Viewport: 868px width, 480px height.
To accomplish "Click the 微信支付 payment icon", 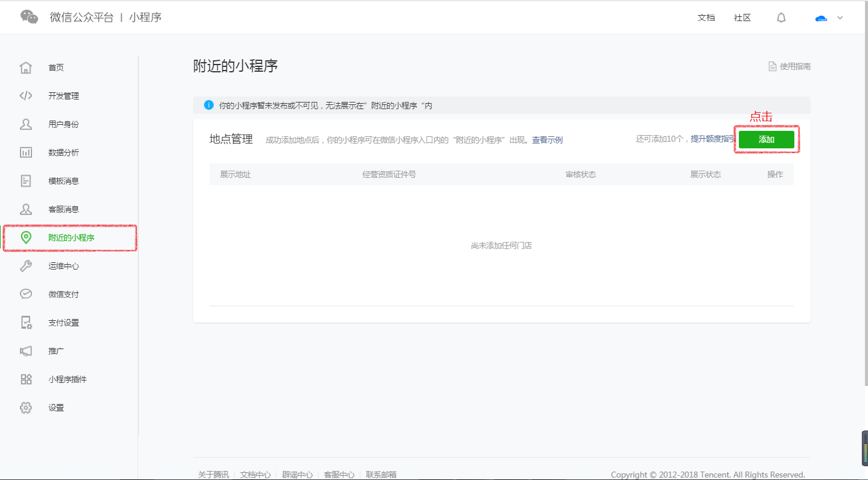I will (26, 294).
